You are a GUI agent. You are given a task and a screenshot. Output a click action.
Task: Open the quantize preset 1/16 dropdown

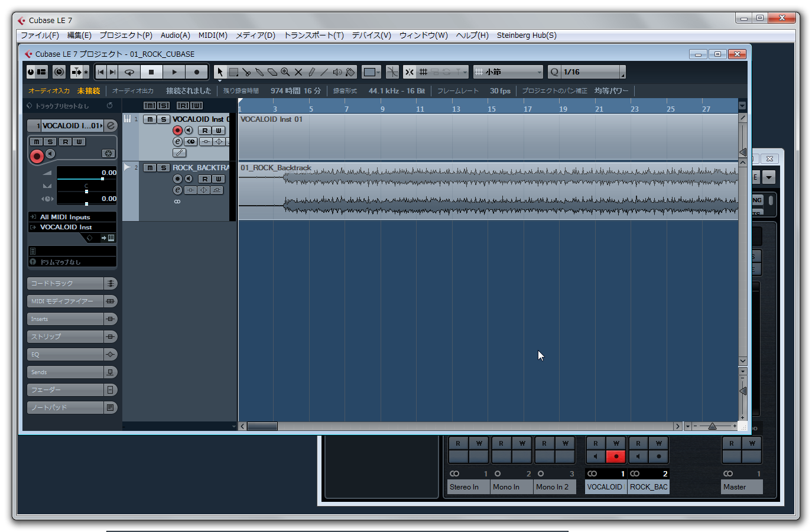[x=593, y=72]
